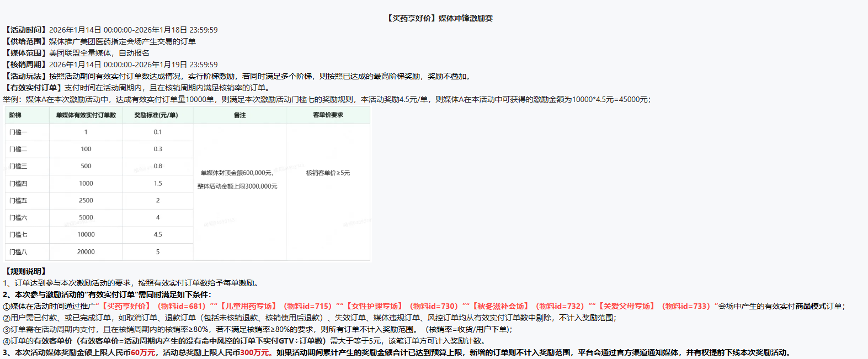Click the 【活动时间】 label
This screenshot has width=868, height=359.
click(x=26, y=30)
